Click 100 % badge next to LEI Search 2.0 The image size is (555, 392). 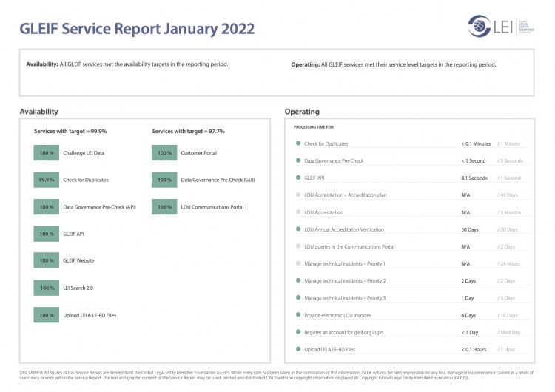coord(47,288)
